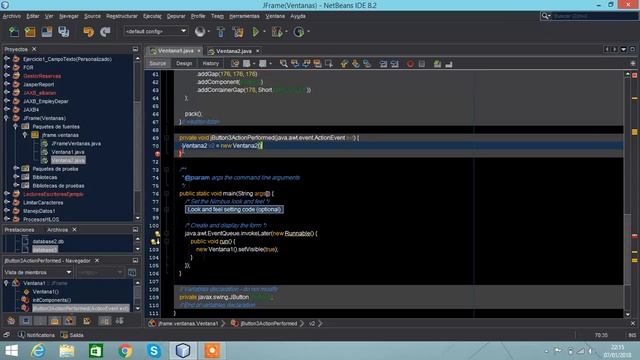640x360 pixels.
Task: Open the Vista de miembros dropdown
Action: 38,272
